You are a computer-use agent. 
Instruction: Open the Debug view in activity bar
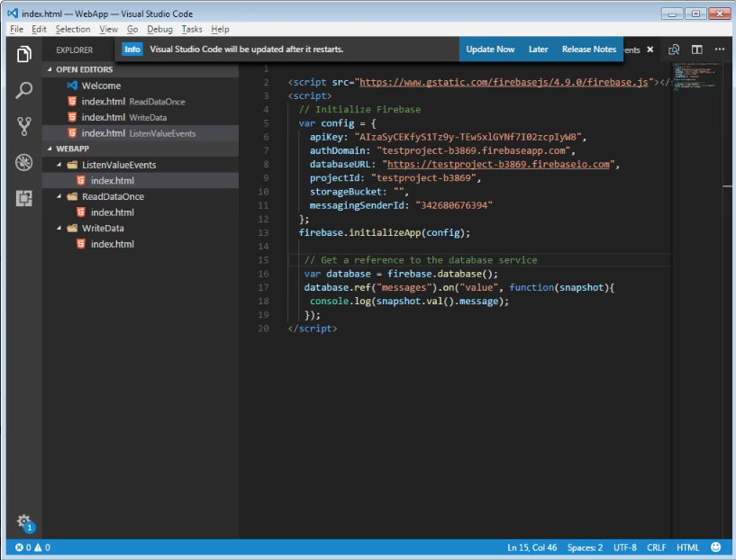click(x=24, y=162)
